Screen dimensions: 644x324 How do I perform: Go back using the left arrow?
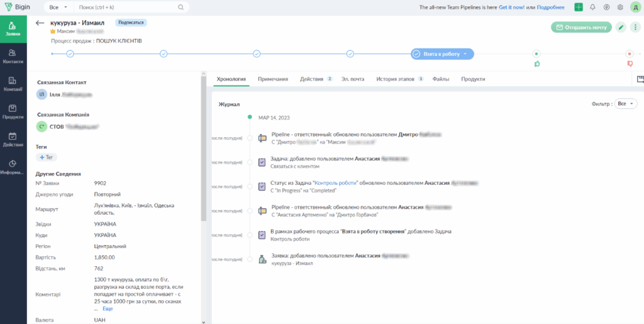click(x=40, y=23)
